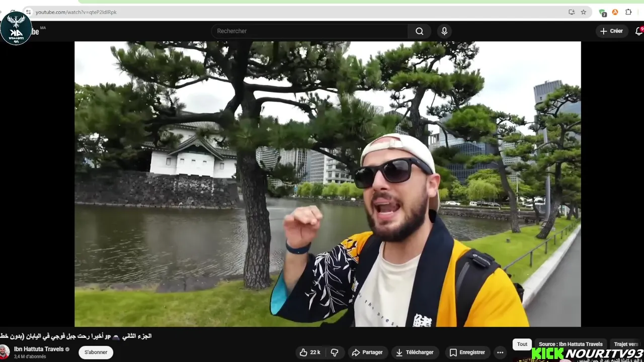Like the video with thumbs up
The width and height of the screenshot is (644, 362).
pyautogui.click(x=310, y=352)
